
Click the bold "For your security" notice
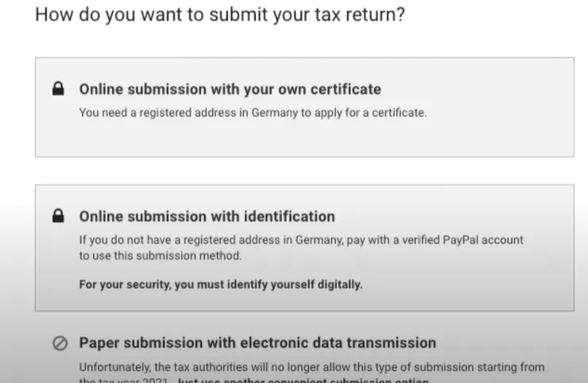pyautogui.click(x=220, y=284)
